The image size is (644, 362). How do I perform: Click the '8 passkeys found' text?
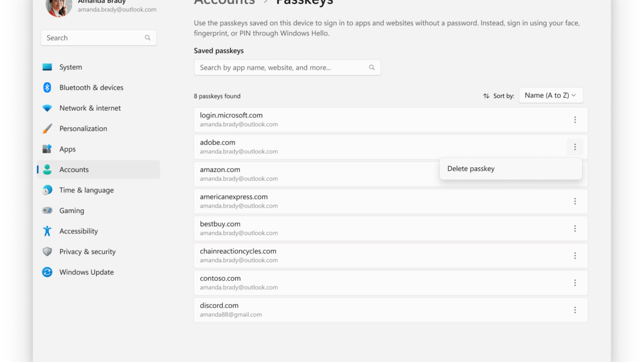pos(217,96)
